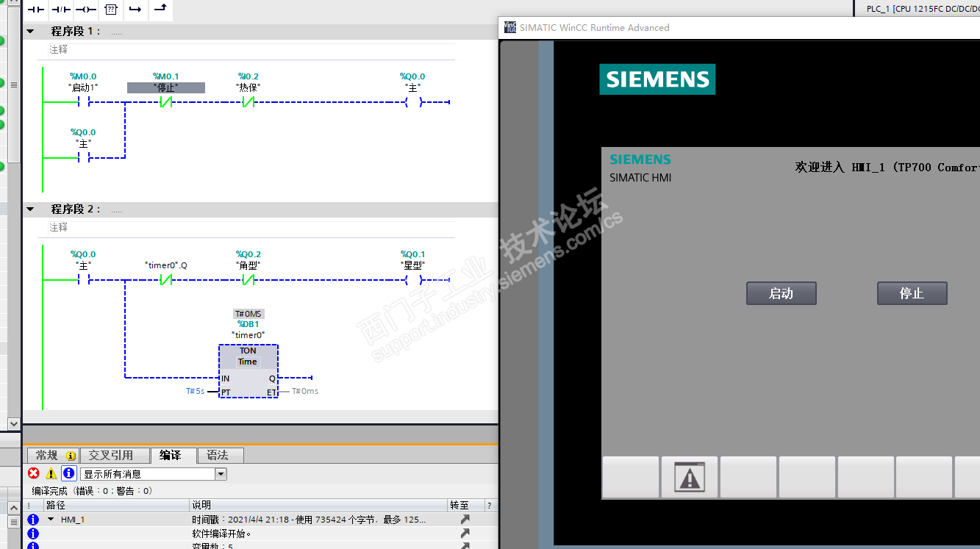Switch to the 常规 tab
Viewport: 980px width, 549px height.
point(51,456)
